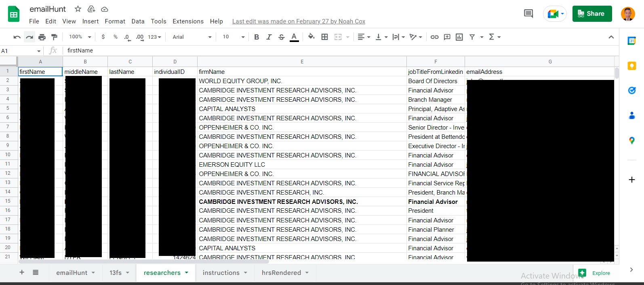Format as percent
Image resolution: width=644 pixels, height=285 pixels.
coord(116,37)
